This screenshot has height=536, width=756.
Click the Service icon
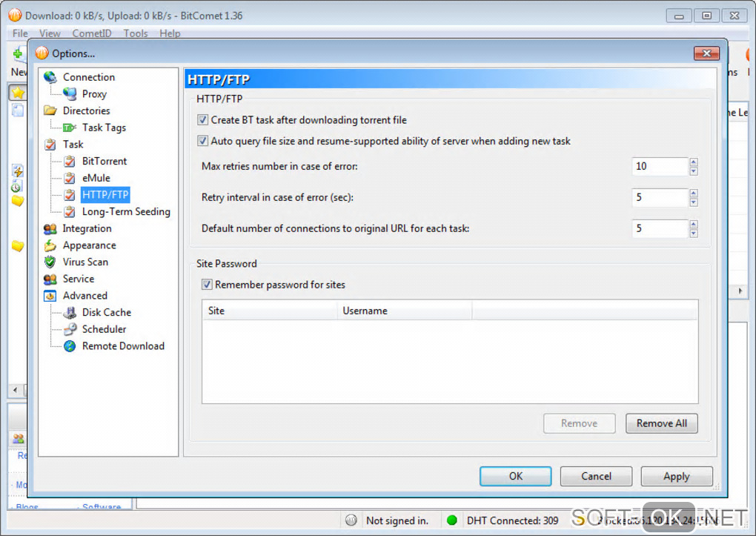(50, 279)
